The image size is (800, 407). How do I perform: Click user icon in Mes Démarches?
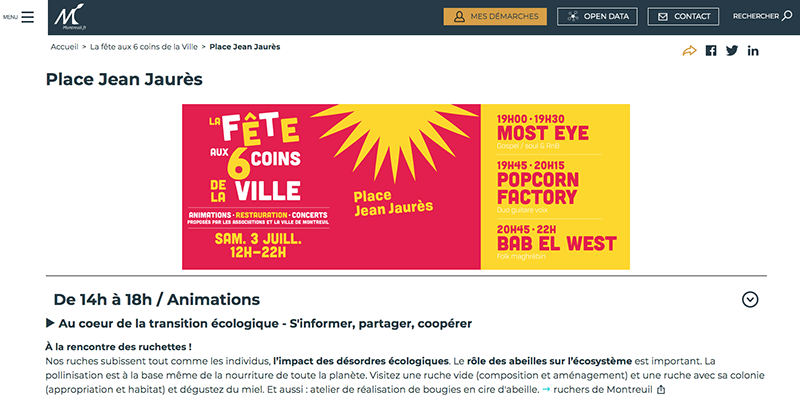(459, 16)
